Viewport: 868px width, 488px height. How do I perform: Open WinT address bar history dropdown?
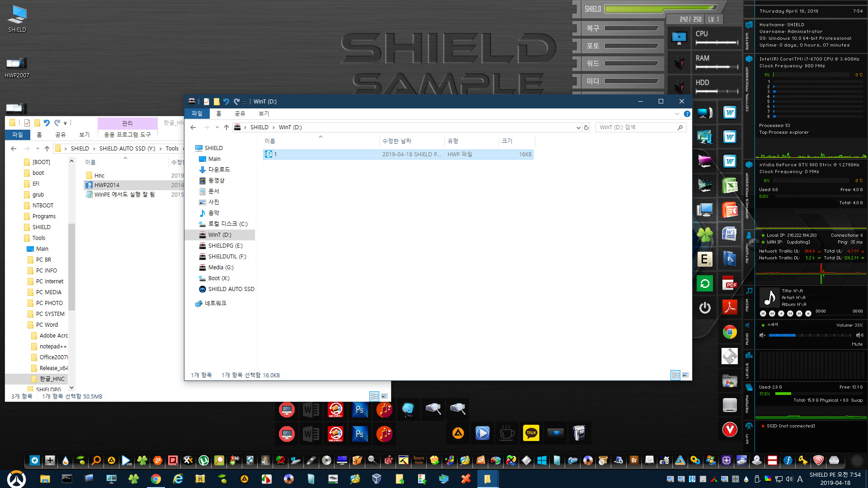click(x=578, y=127)
